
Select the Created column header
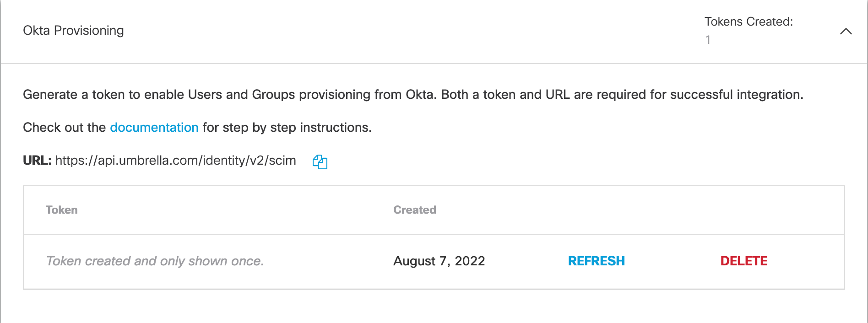point(414,210)
